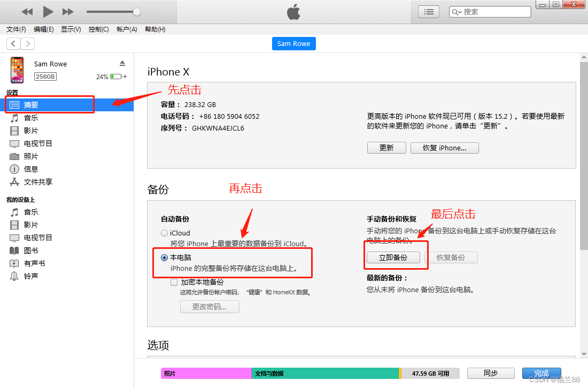This screenshot has height=388, width=588.
Task: Click the 更改密码... button
Action: pyautogui.click(x=210, y=307)
